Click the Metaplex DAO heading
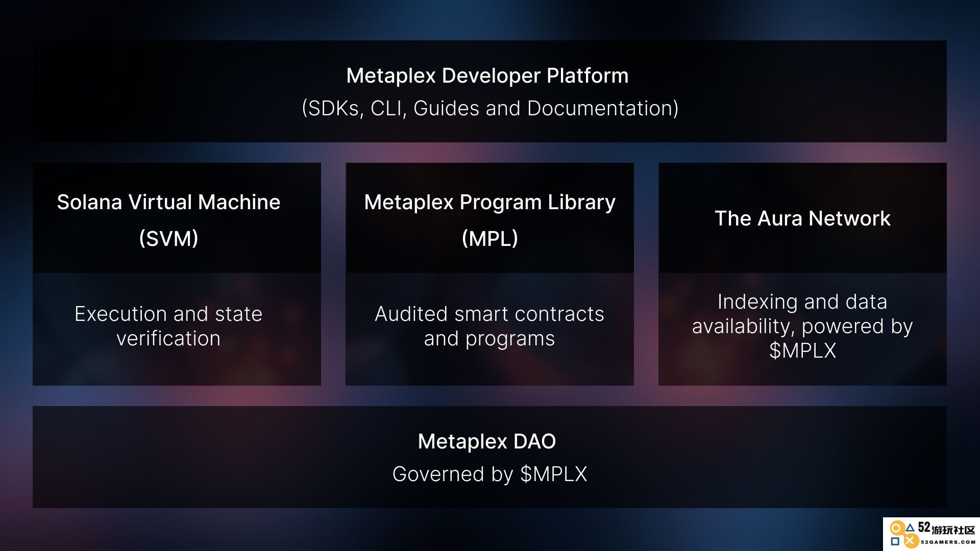980x551 pixels. [487, 441]
